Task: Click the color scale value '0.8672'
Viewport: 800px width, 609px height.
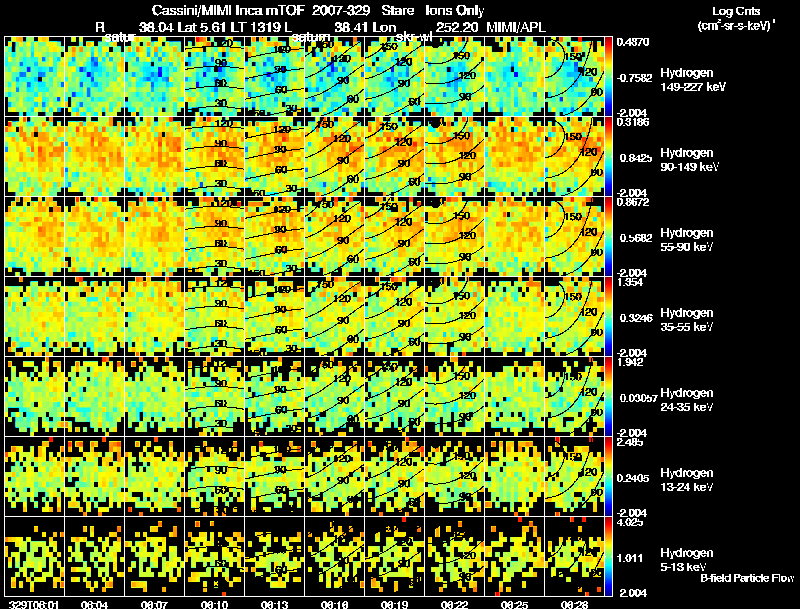Action: click(x=633, y=202)
